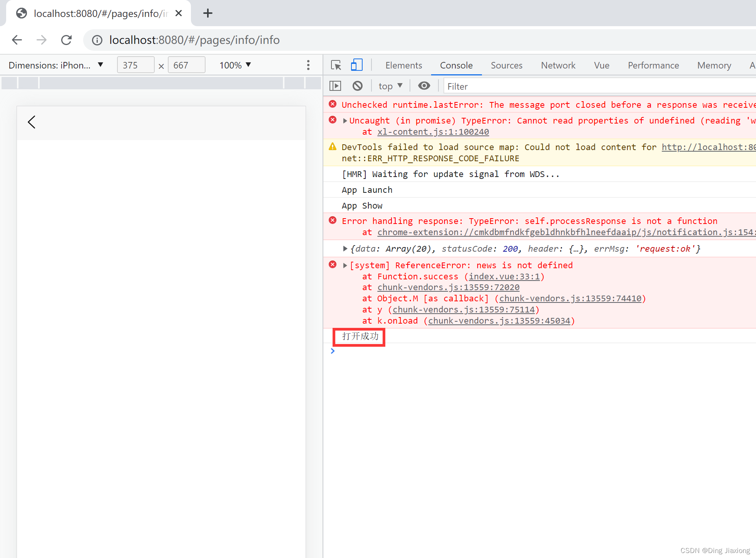Screen dimensions: 756x558
Task: Tap the back chevron in mobile page
Action: click(32, 122)
